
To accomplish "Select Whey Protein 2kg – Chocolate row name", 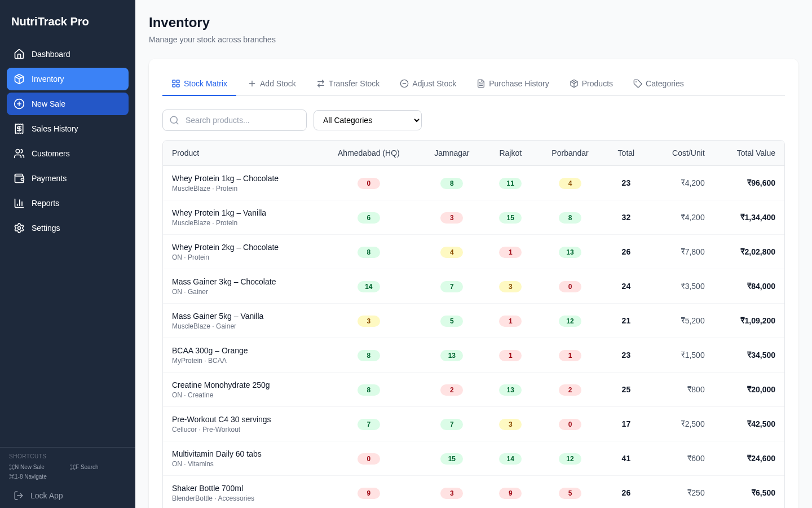I will point(225,247).
